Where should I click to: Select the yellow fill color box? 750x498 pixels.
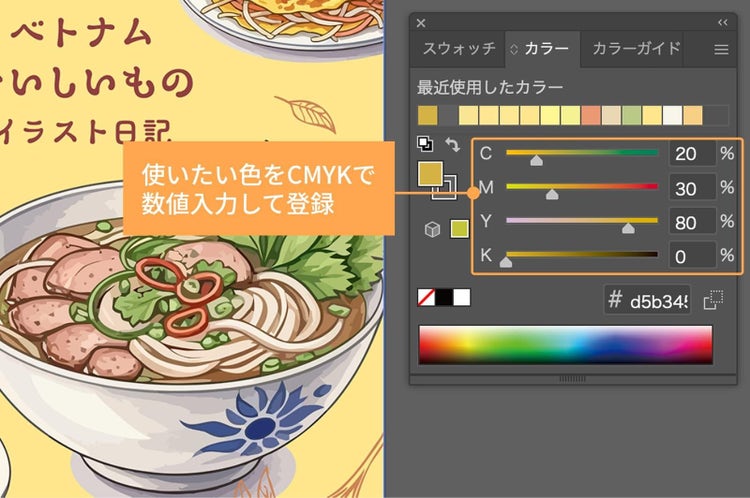[430, 174]
